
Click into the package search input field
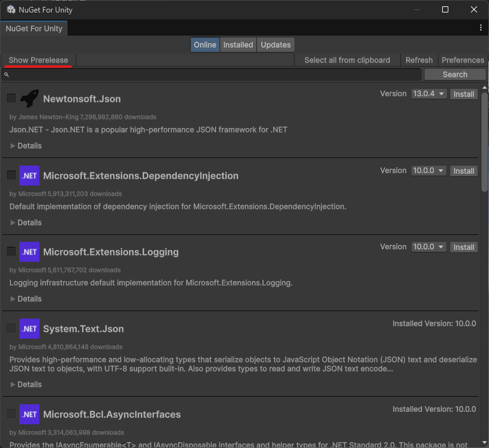click(x=211, y=74)
